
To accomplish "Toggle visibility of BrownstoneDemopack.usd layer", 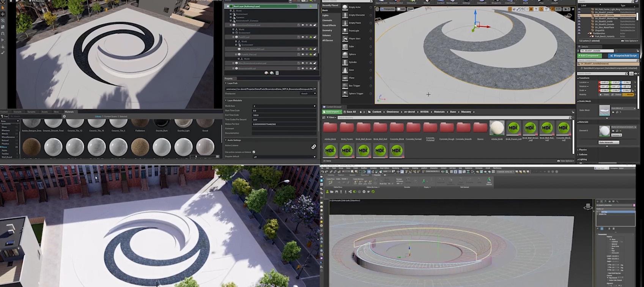I will (x=303, y=25).
